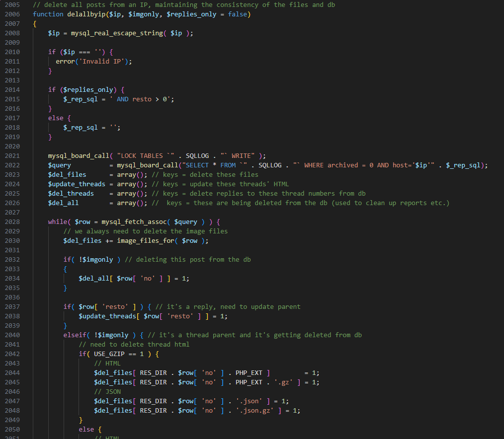Click the mysql_real_escape_string call
The height and width of the screenshot is (439, 504).
(x=117, y=33)
